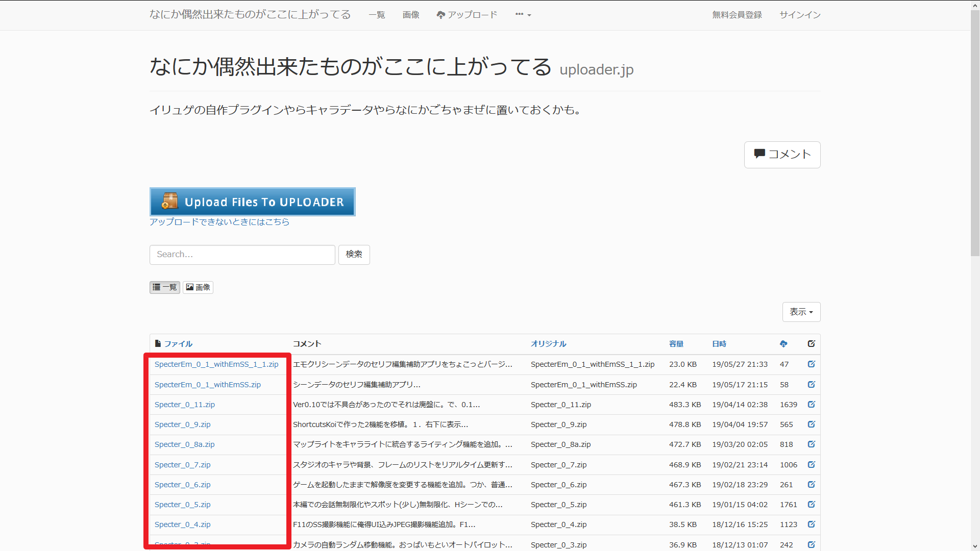
Task: Click edit column header icon
Action: [811, 344]
